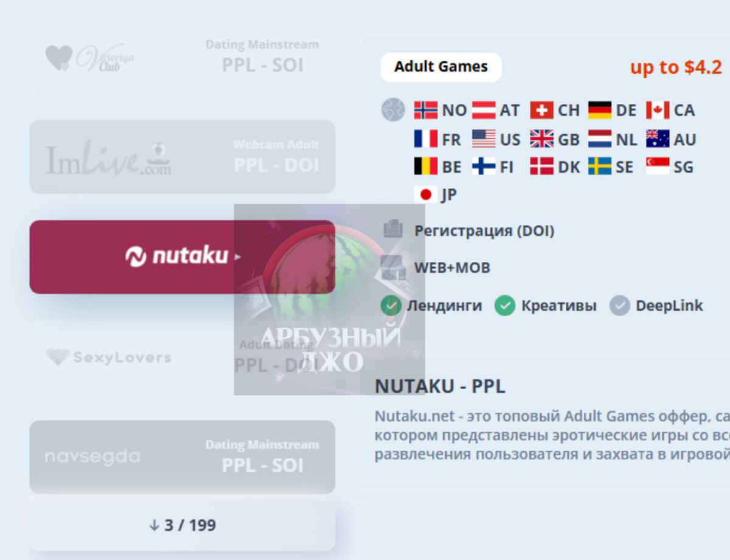Click the devices icon beside WEB+MOB
The width and height of the screenshot is (730, 560).
point(393,268)
